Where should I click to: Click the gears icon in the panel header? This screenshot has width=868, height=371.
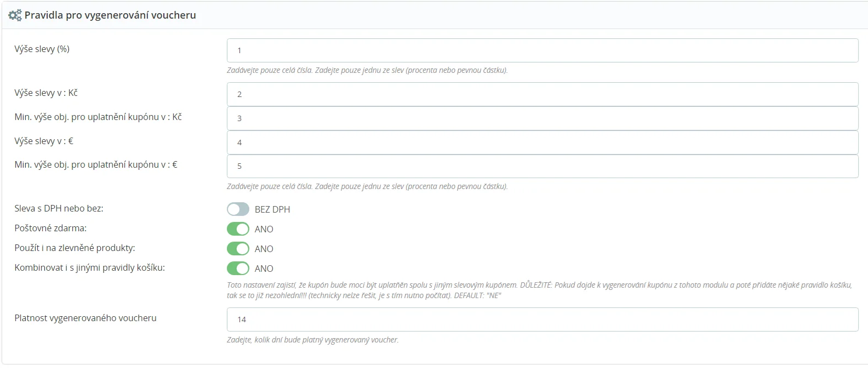(x=15, y=15)
